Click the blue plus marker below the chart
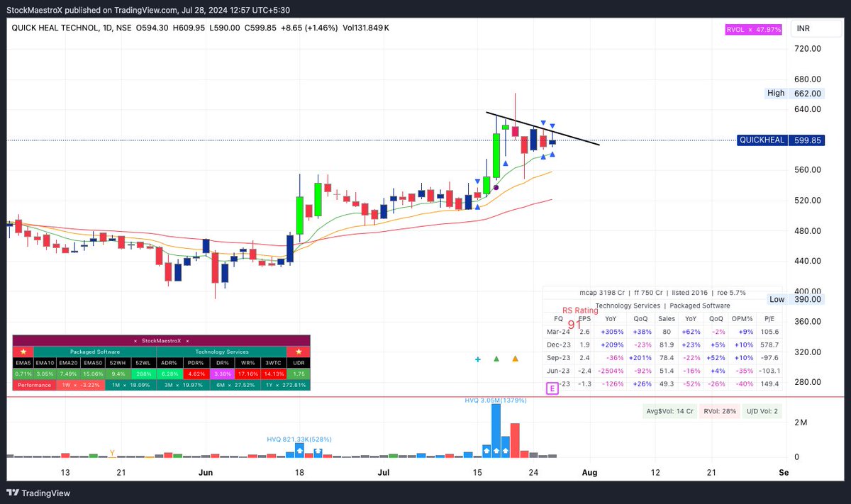The height and width of the screenshot is (504, 851). click(478, 359)
